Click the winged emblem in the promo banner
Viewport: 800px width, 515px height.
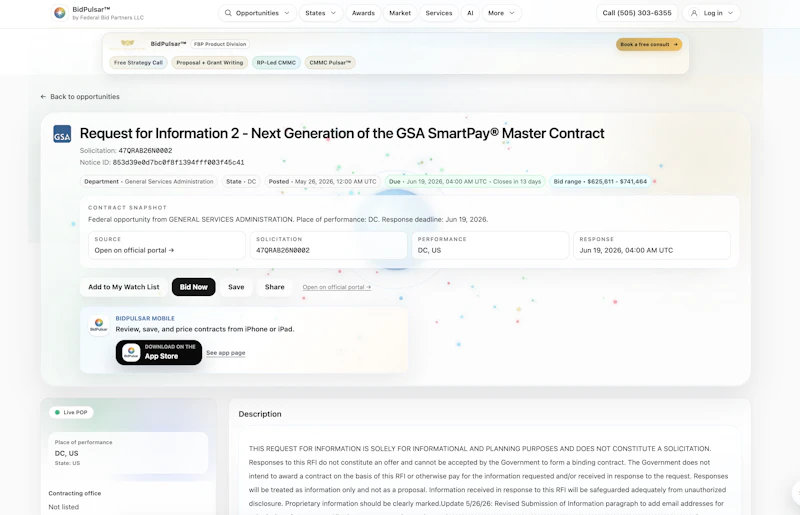(x=127, y=43)
